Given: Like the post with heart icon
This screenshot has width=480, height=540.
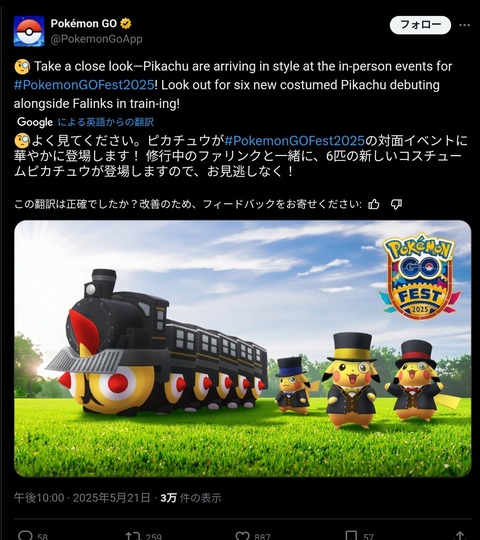Looking at the screenshot, I should coord(242,535).
